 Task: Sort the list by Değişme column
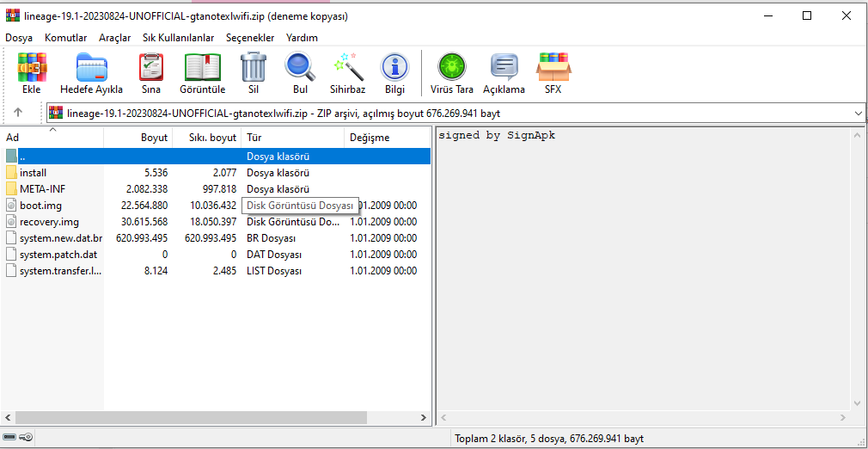click(388, 138)
